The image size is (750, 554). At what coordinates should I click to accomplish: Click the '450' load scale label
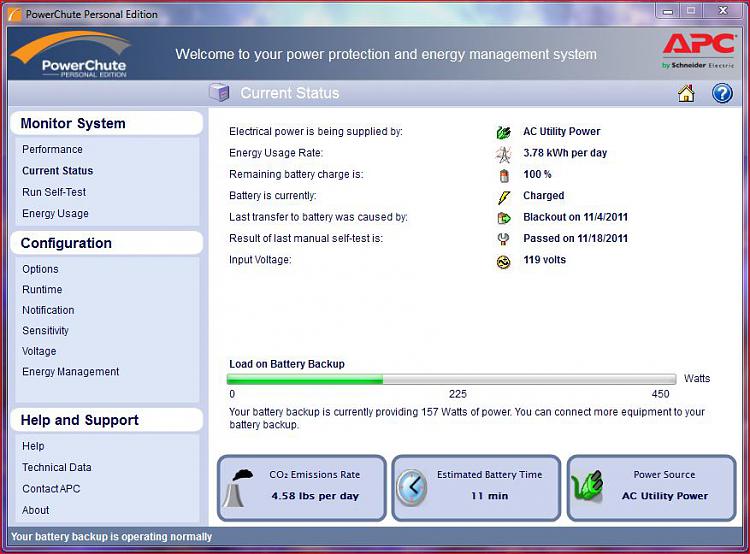660,394
